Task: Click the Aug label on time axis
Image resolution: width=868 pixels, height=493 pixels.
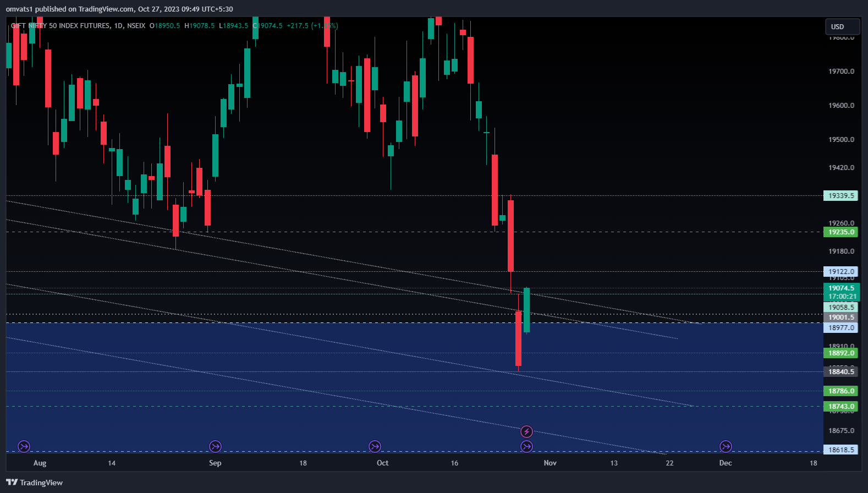Action: (x=40, y=463)
